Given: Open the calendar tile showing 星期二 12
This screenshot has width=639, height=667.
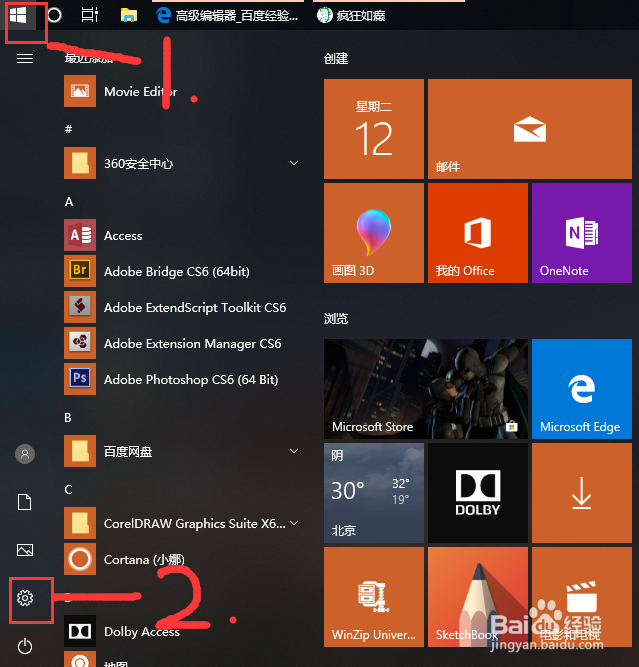Looking at the screenshot, I should click(x=374, y=129).
